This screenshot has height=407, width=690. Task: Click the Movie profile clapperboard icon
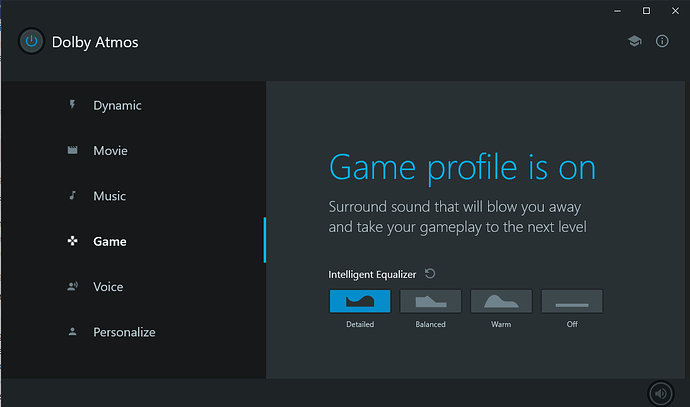[72, 151]
